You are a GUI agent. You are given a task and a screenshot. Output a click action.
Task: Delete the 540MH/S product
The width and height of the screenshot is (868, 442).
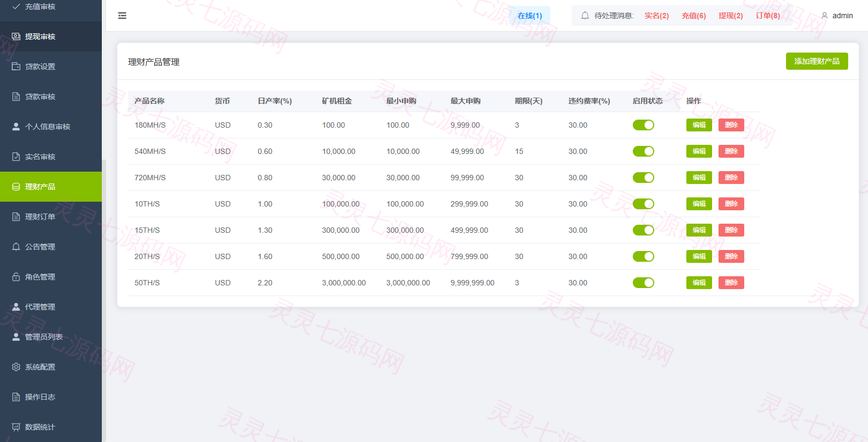point(731,151)
